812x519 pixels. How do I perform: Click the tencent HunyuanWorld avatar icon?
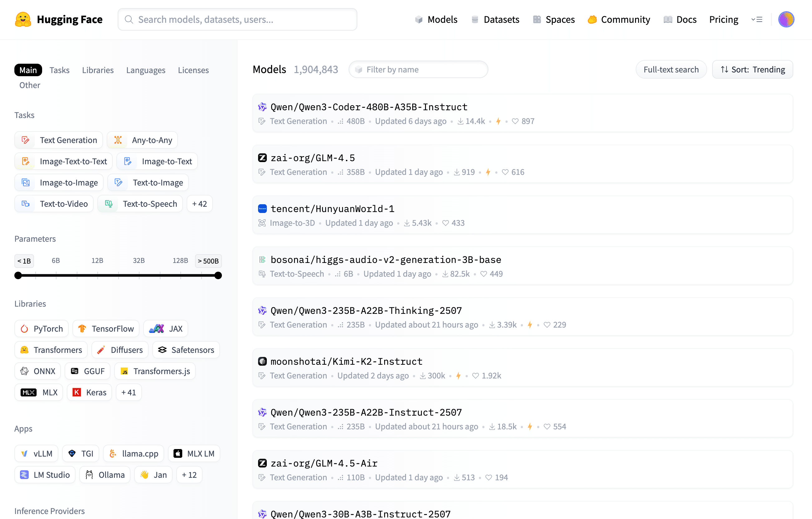(x=262, y=209)
